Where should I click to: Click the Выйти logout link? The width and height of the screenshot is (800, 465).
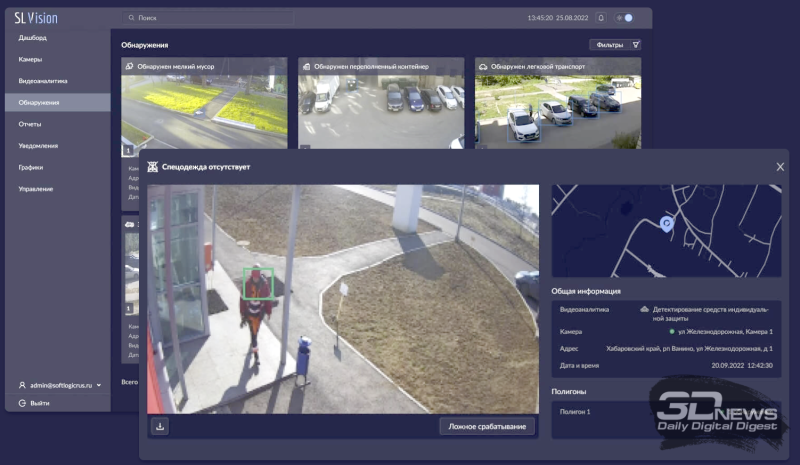coord(38,403)
